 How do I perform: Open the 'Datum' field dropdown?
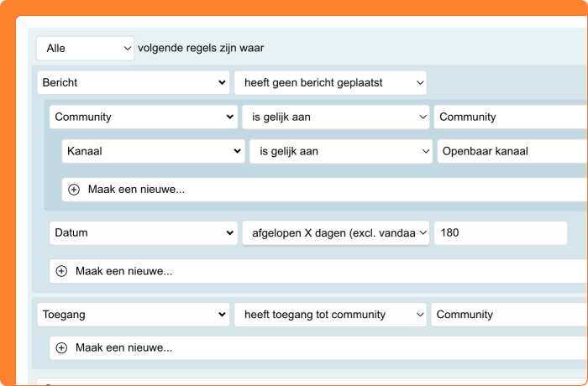click(x=144, y=233)
